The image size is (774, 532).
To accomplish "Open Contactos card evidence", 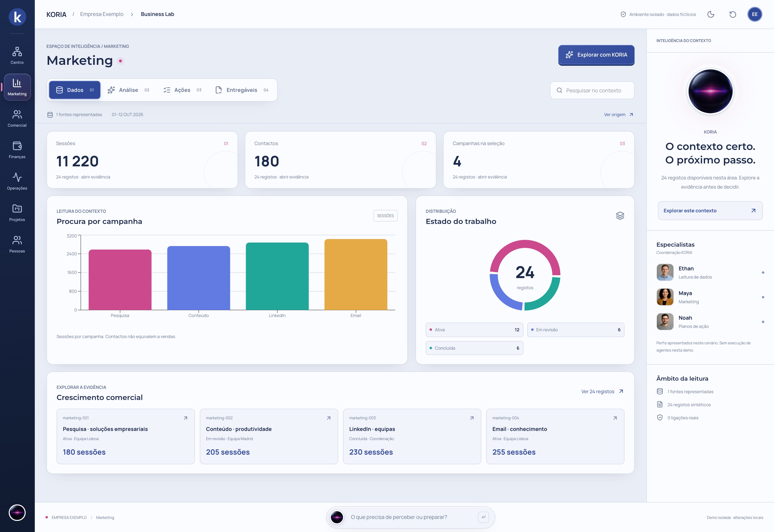I will click(x=340, y=160).
